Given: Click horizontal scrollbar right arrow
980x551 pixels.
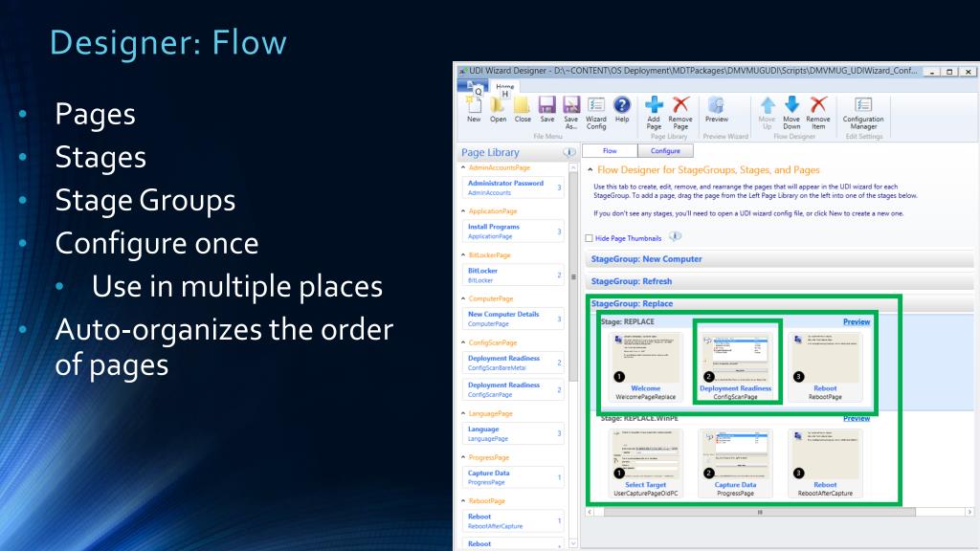Looking at the screenshot, I should point(969,512).
